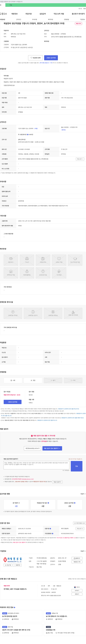86x644 pixels.
Task: Toggle 관심기업 for 세한산업
Action: [8, 565]
